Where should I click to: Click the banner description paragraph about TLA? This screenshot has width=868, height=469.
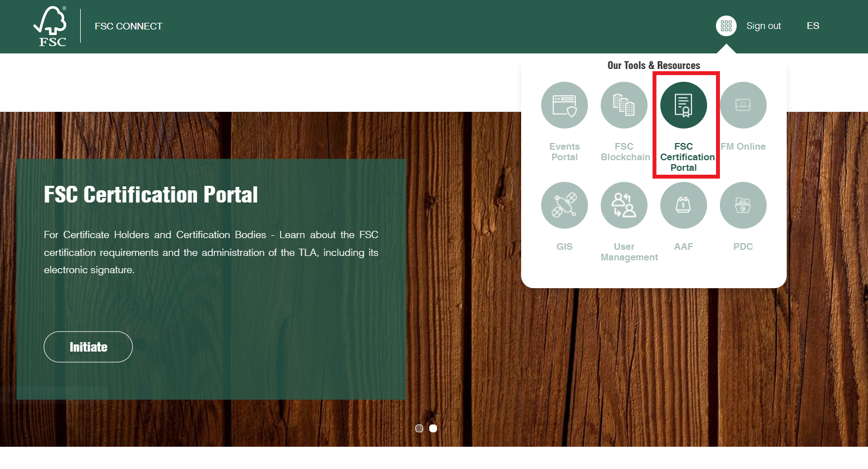click(211, 253)
